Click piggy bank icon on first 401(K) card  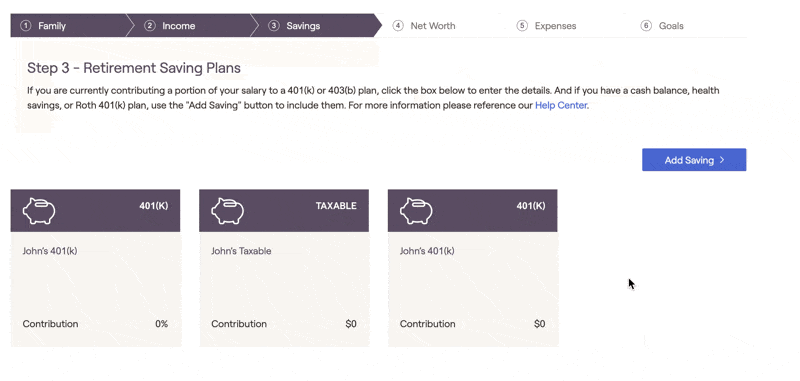[x=39, y=211]
